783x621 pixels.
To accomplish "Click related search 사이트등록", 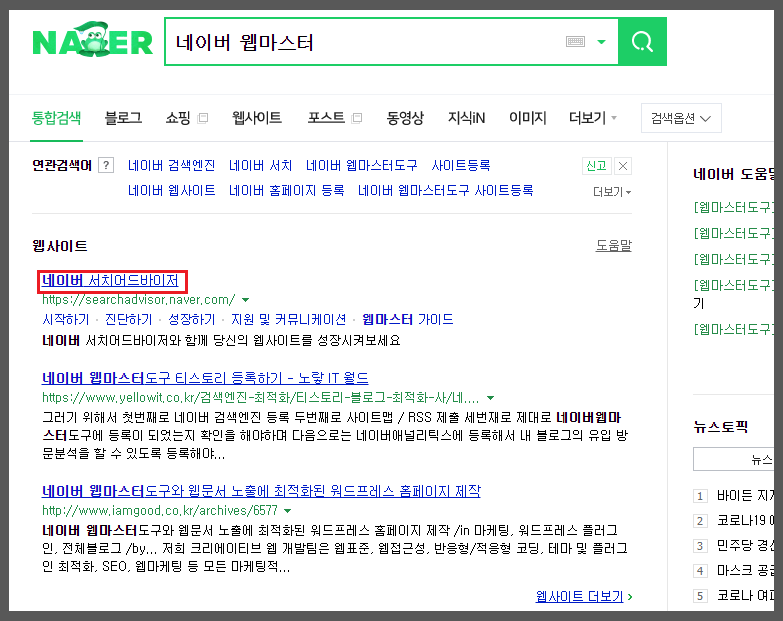I will tap(460, 165).
